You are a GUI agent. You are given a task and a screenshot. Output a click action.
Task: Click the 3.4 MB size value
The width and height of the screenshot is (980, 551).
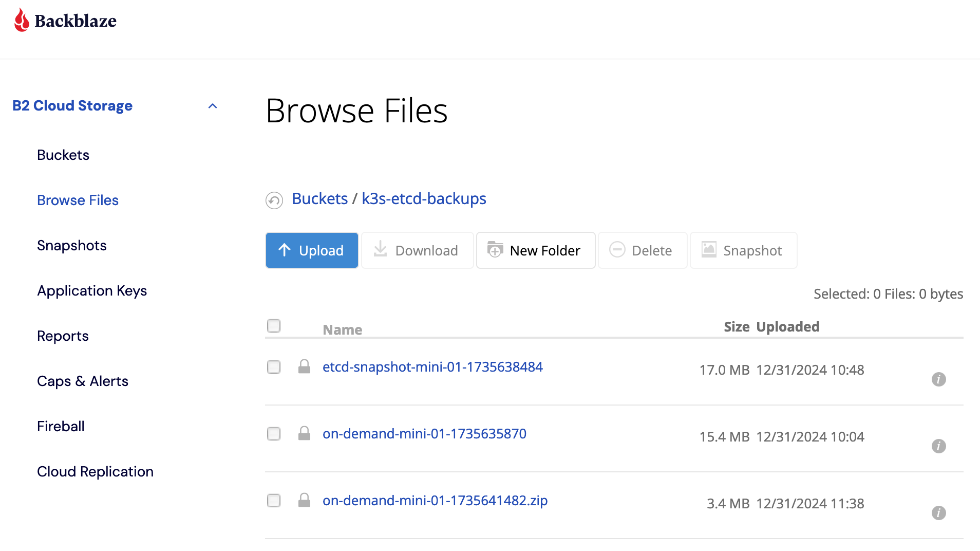click(728, 503)
